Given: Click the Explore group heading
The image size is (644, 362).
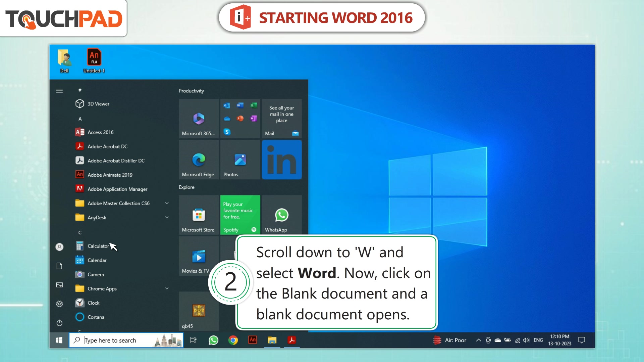Looking at the screenshot, I should click(186, 187).
